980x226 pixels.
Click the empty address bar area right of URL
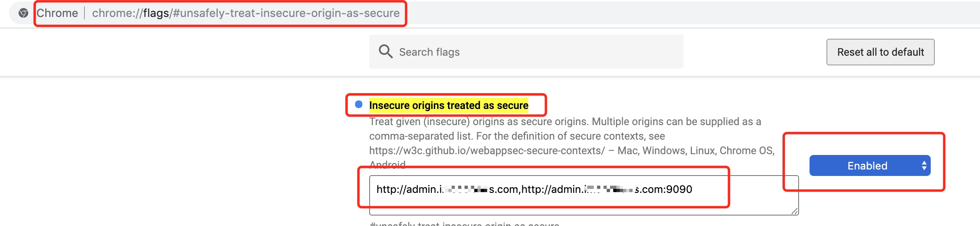(x=687, y=13)
